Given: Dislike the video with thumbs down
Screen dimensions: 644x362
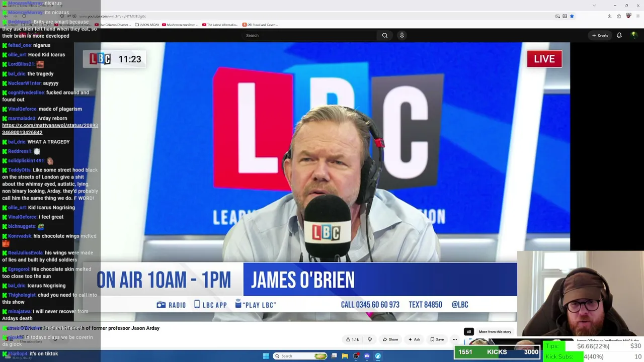Looking at the screenshot, I should [x=370, y=339].
